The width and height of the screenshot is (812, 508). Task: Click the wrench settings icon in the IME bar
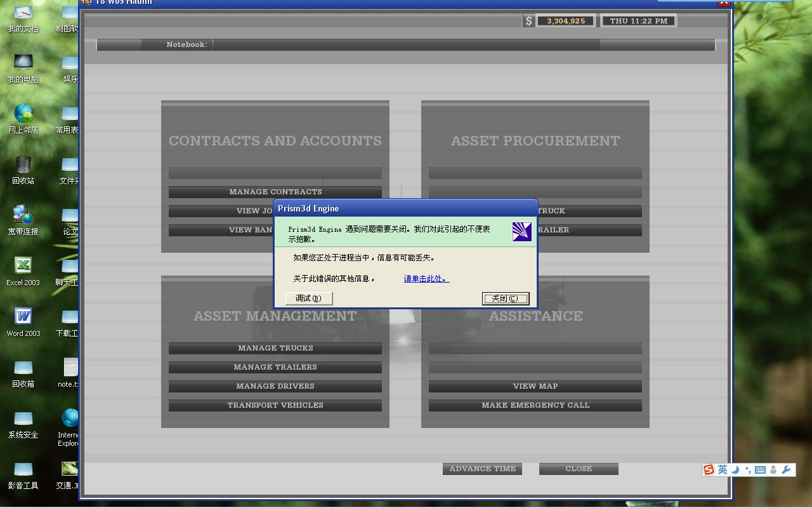(787, 470)
